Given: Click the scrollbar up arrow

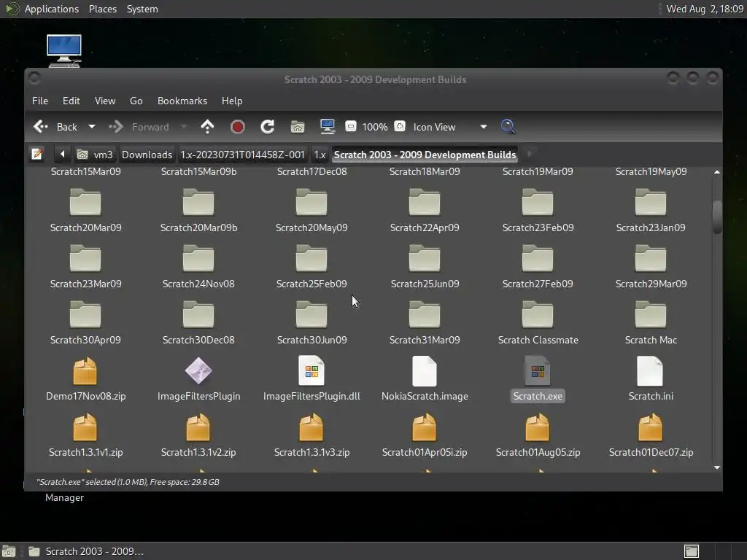Looking at the screenshot, I should coord(717,172).
